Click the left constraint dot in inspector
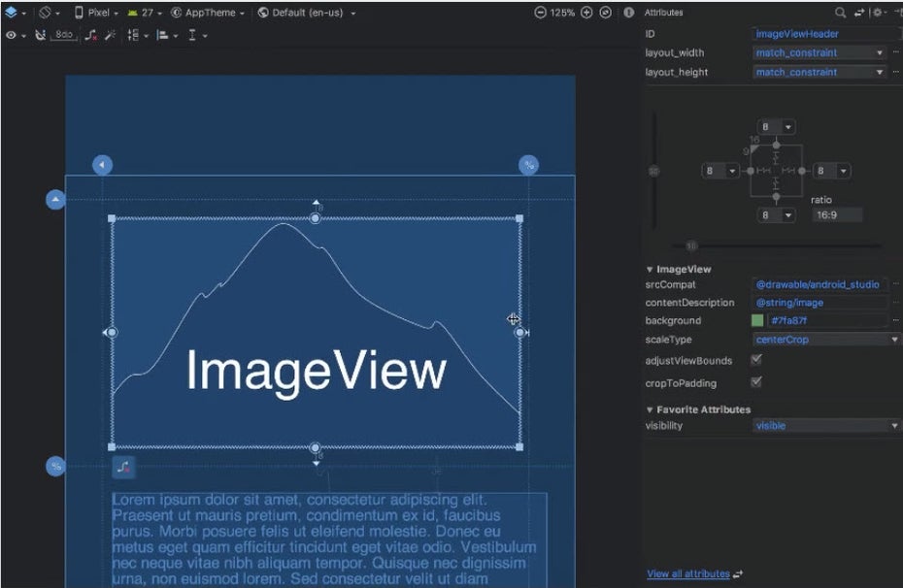 [x=751, y=171]
